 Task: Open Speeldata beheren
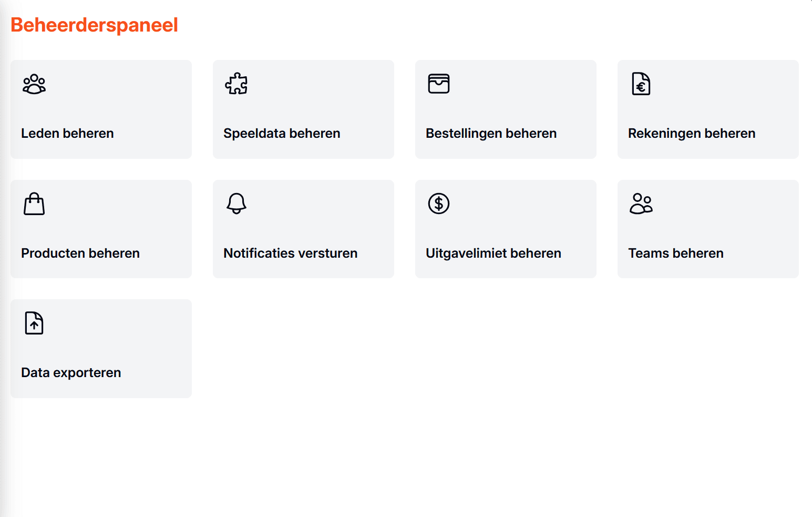[282, 134]
